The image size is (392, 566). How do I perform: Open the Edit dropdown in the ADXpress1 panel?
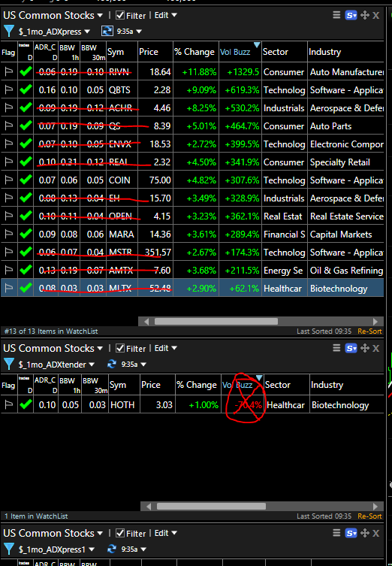coord(165,533)
